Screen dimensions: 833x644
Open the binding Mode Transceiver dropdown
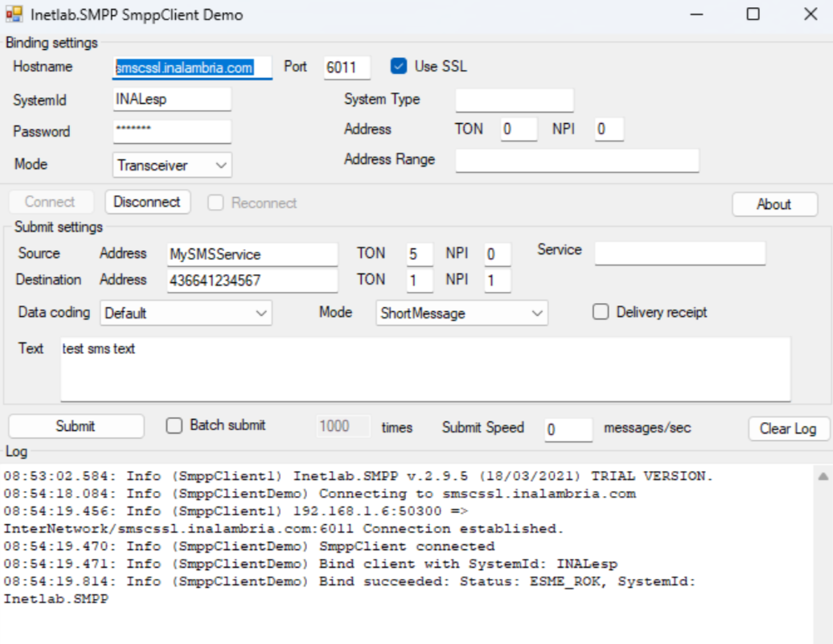click(172, 166)
